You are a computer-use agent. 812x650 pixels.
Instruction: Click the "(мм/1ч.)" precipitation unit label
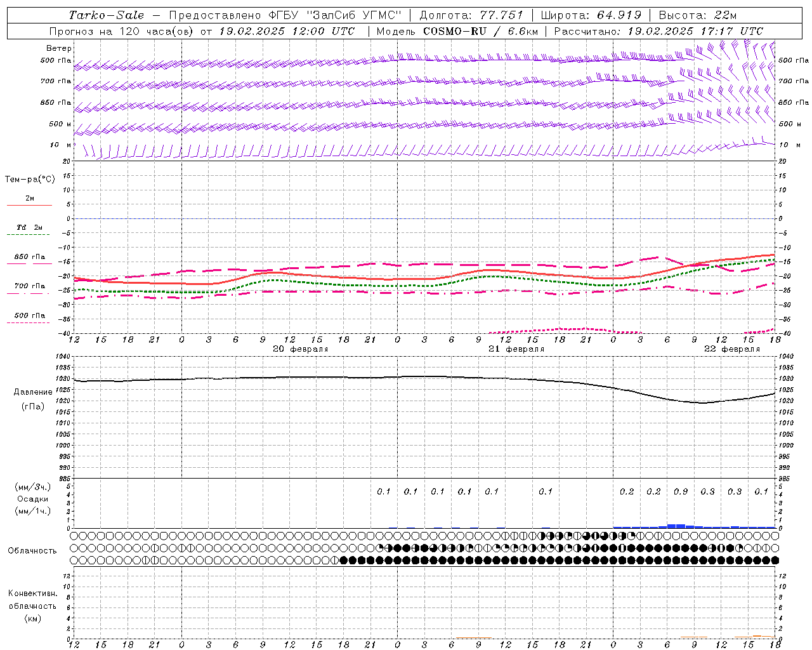pyautogui.click(x=33, y=512)
